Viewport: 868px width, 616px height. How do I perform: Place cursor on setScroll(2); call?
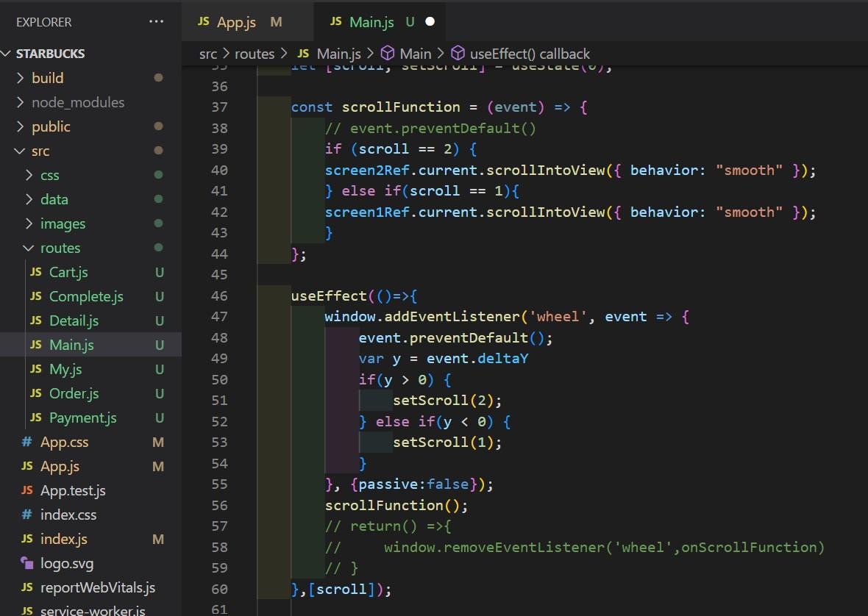pos(447,401)
